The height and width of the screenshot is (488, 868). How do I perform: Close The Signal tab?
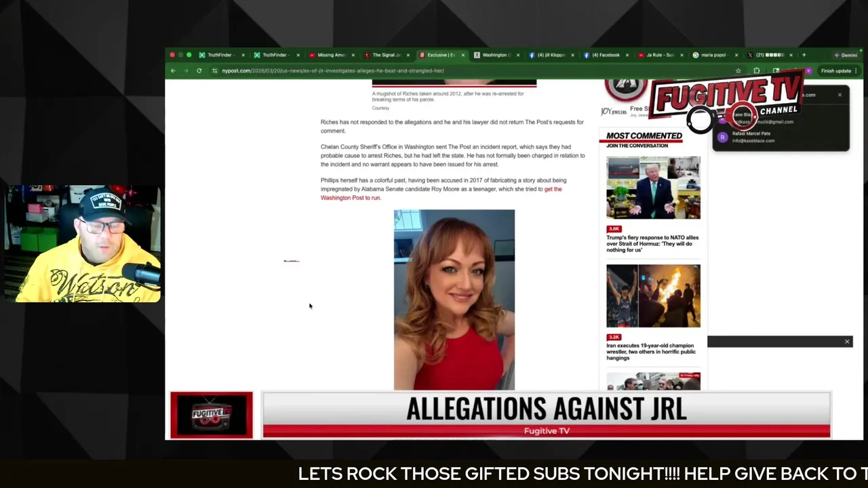408,55
